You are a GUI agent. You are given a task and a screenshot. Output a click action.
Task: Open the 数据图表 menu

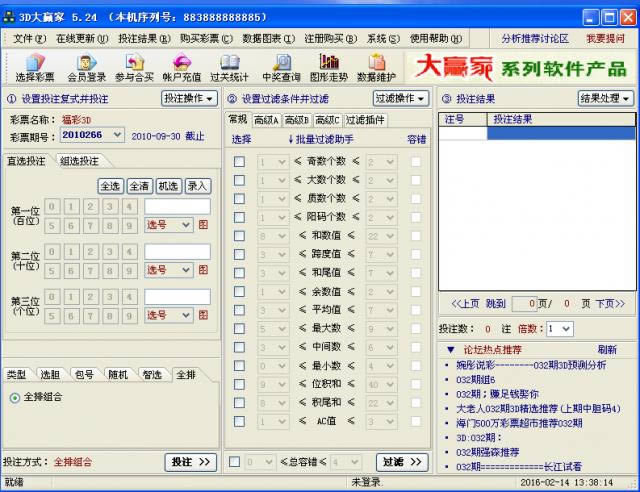[267, 38]
